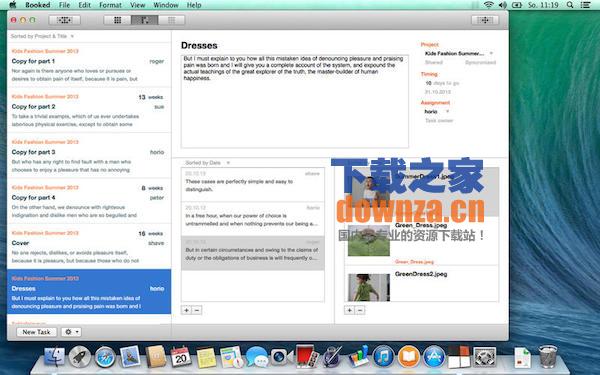600x375 pixels.
Task: Open Trash from the dock
Action: [548, 357]
